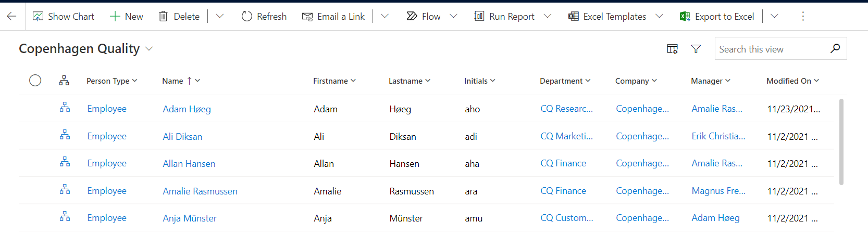Open the filter funnel icon
Screen dimensions: 868x235
click(x=696, y=49)
